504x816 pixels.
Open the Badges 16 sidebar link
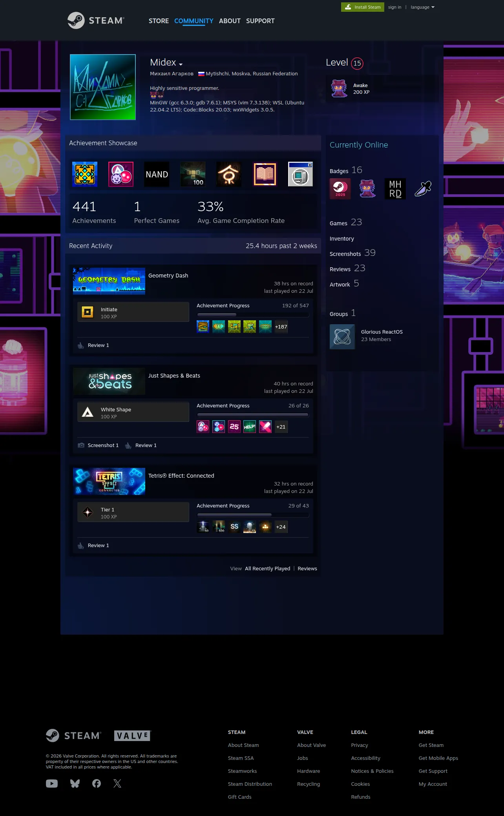(346, 170)
